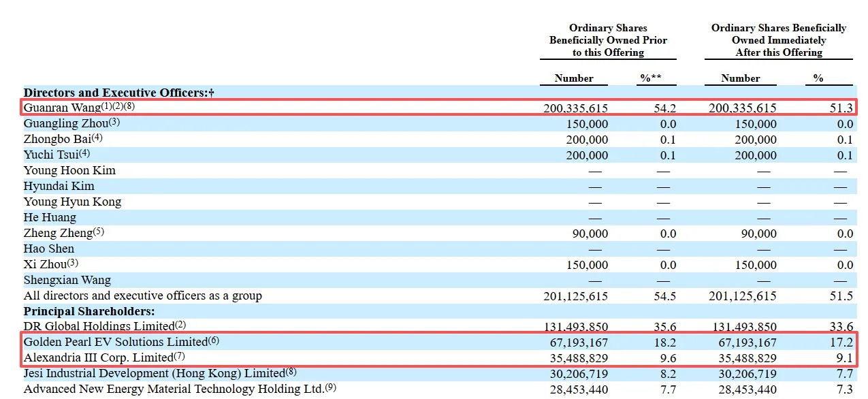This screenshot has width=868, height=399.
Task: Click the name He Huang
Action: pyautogui.click(x=50, y=217)
